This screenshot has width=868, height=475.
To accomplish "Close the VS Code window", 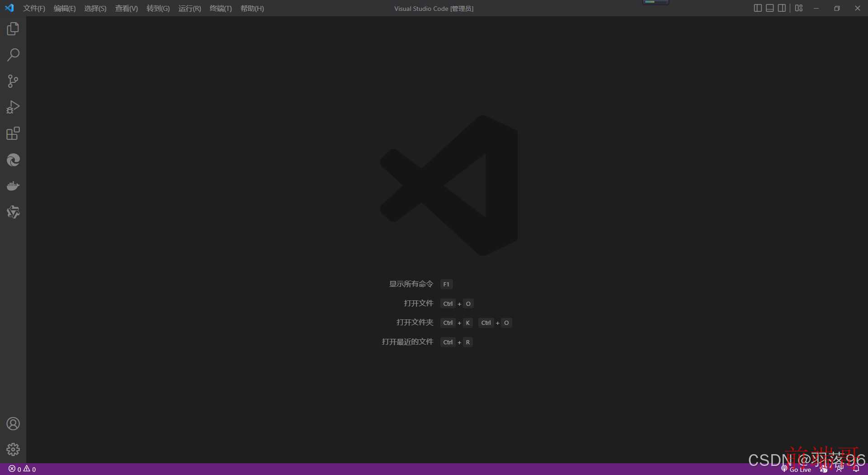I will 858,8.
